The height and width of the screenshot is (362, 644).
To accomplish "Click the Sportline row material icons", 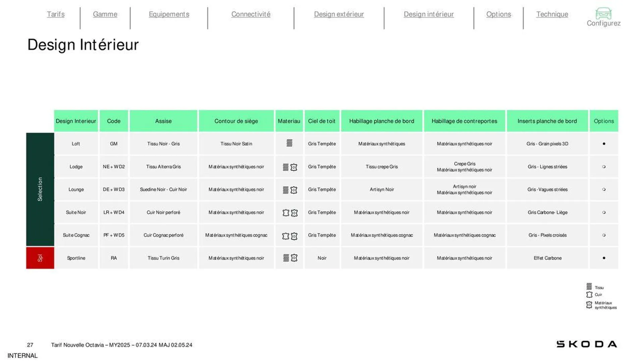I will (290, 258).
